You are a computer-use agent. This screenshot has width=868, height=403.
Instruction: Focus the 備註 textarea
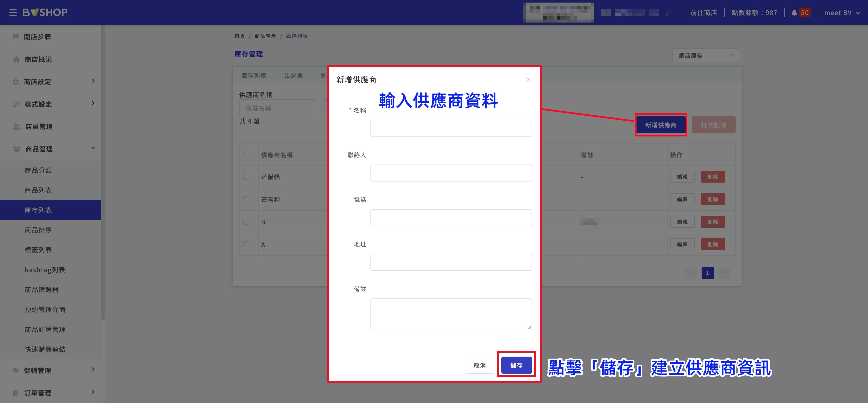coord(451,314)
